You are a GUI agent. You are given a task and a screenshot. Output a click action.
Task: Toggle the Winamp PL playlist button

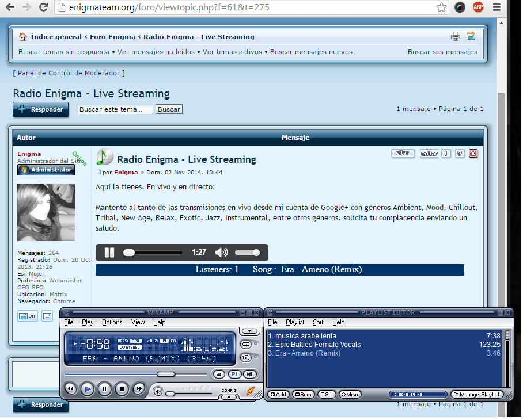pyautogui.click(x=234, y=375)
